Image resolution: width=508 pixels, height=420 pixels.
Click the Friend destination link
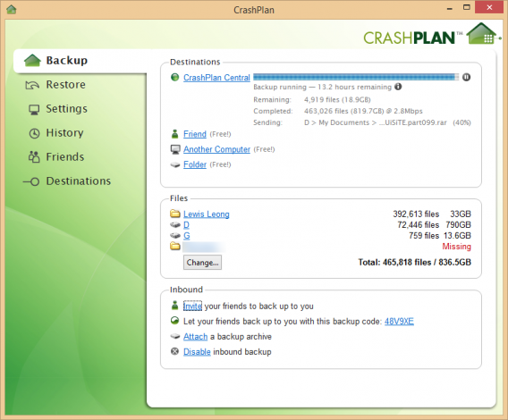(195, 134)
